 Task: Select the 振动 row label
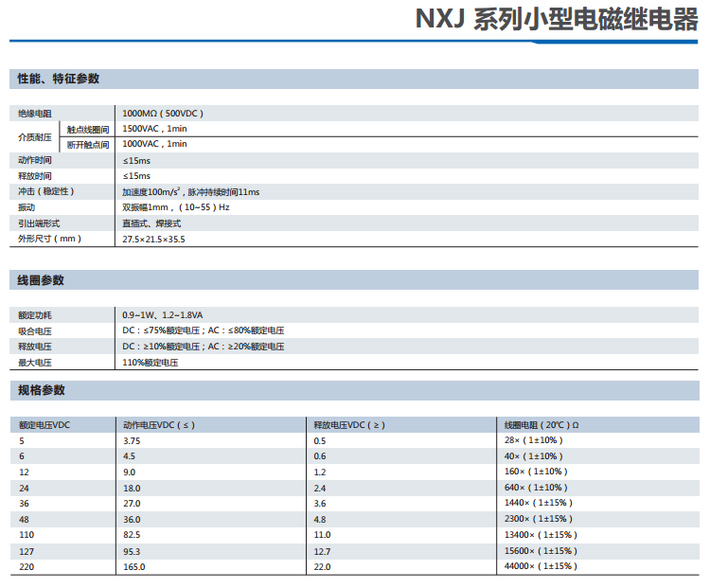click(27, 207)
